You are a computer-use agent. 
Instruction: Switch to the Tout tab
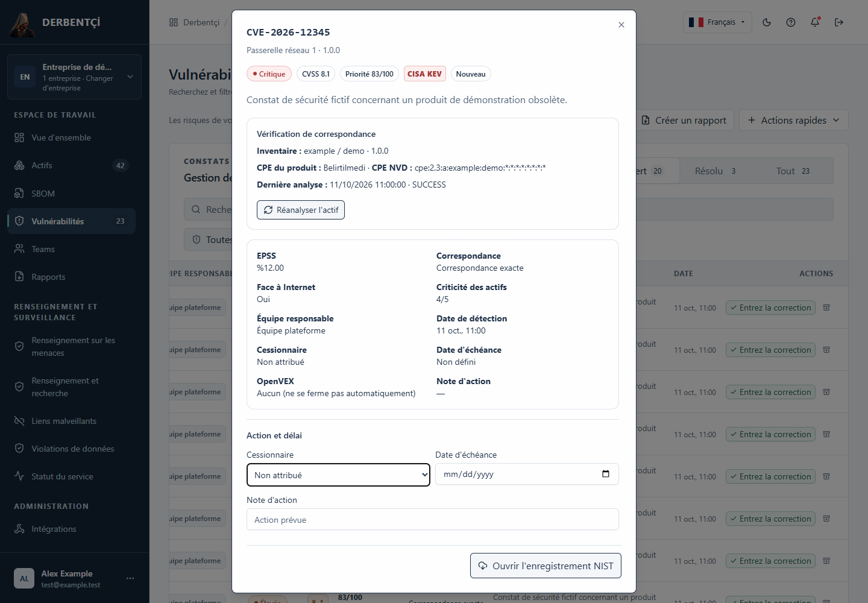coord(793,171)
